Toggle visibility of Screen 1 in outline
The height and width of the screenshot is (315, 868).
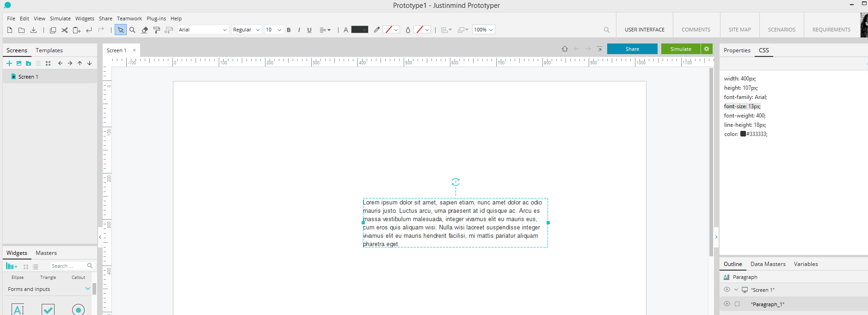[727, 290]
